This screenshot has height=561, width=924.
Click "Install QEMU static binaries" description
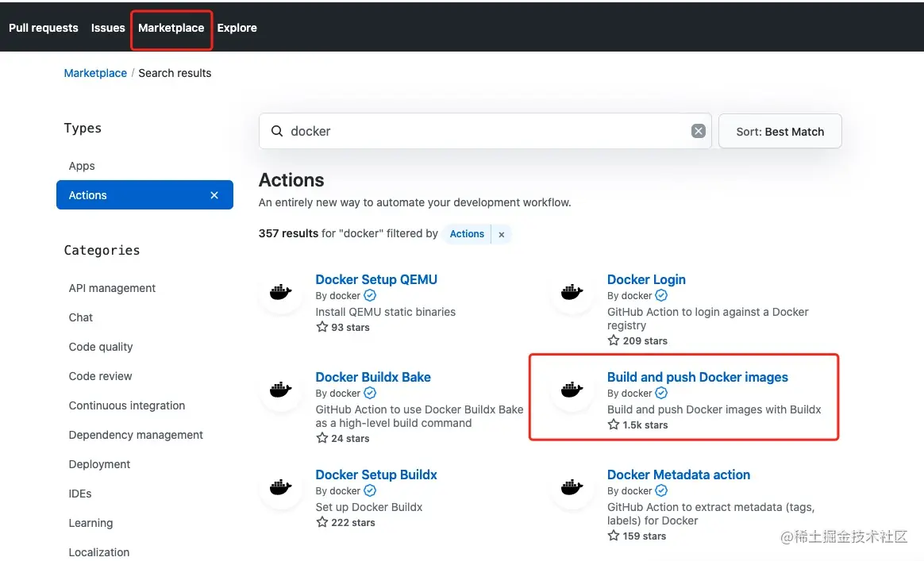tap(385, 312)
